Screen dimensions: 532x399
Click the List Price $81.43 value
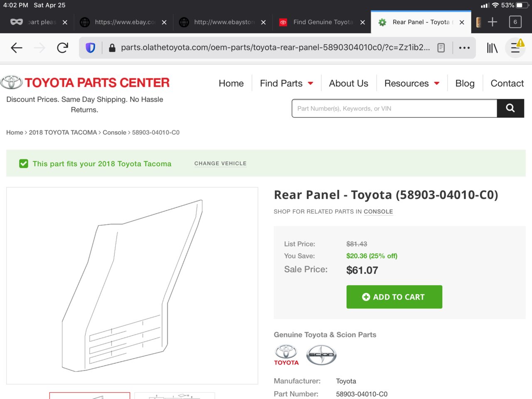tap(357, 244)
